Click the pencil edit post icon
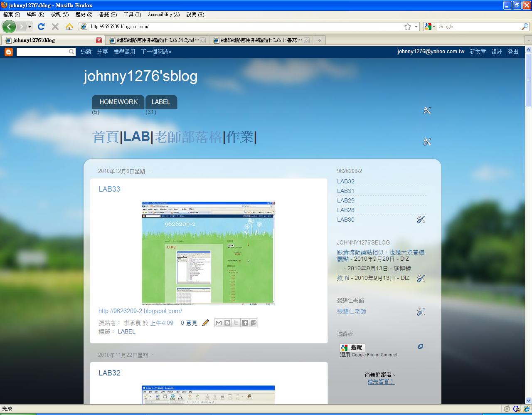This screenshot has height=415, width=532. pos(205,323)
